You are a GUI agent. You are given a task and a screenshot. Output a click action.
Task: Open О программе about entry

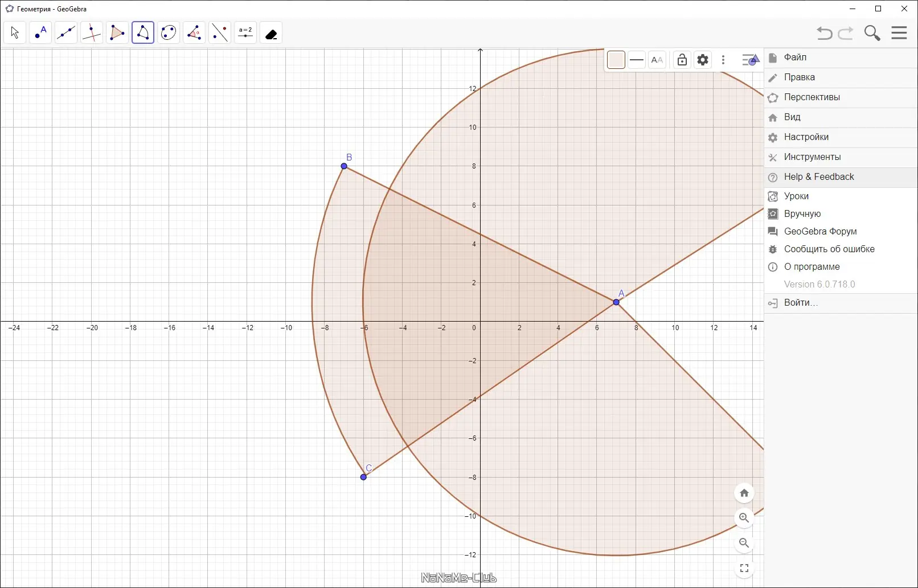[841, 267]
